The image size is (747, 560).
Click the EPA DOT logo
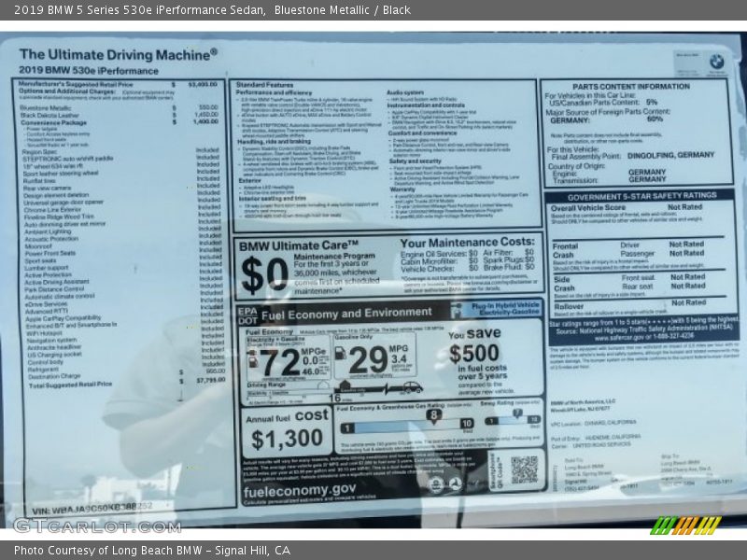[247, 315]
